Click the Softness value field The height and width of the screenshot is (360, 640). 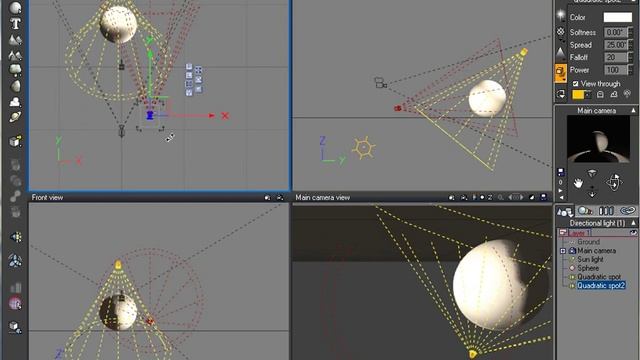[615, 32]
